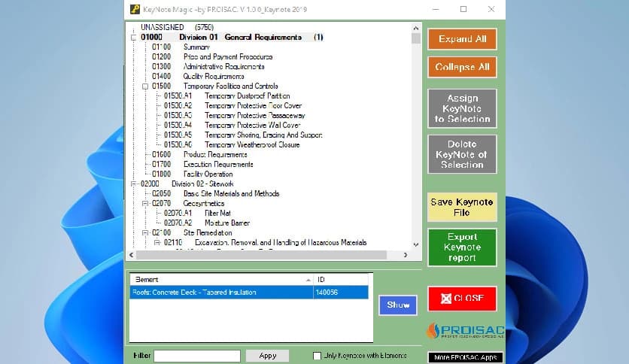This screenshot has height=364, width=629.
Task: Collapse the 02070 Geosynthetics node
Action: point(145,204)
